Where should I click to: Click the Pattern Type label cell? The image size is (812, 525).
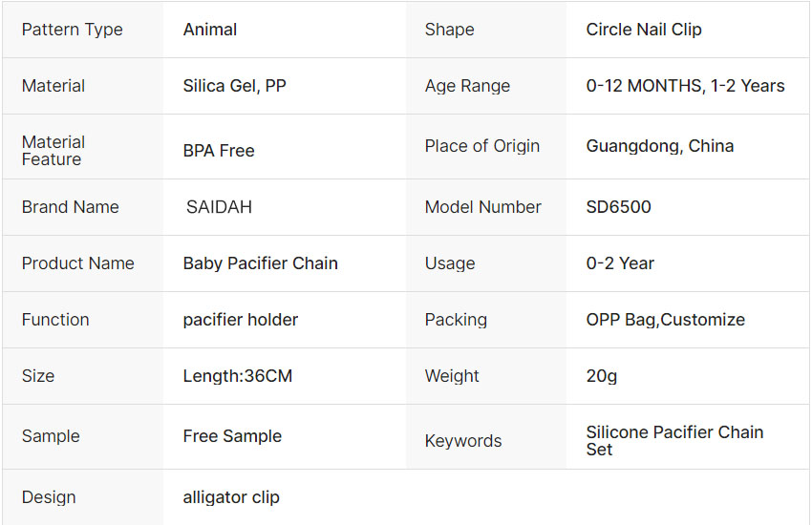click(x=73, y=30)
